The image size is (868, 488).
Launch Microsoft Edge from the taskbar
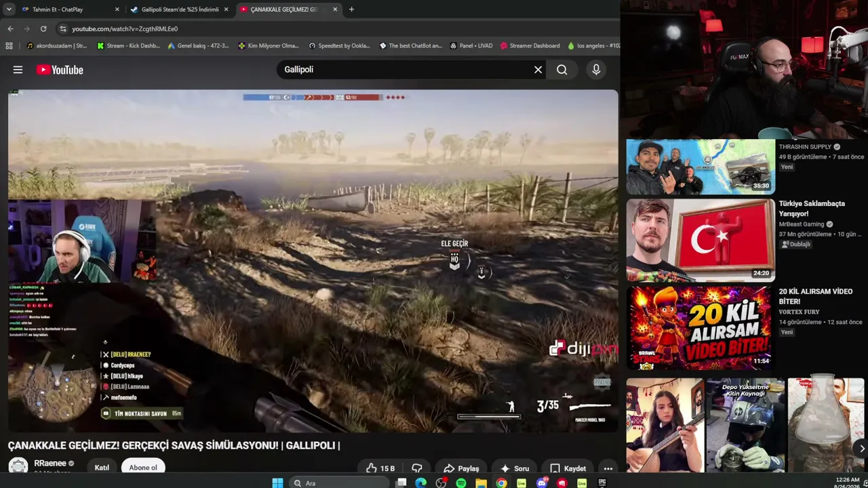click(x=421, y=483)
